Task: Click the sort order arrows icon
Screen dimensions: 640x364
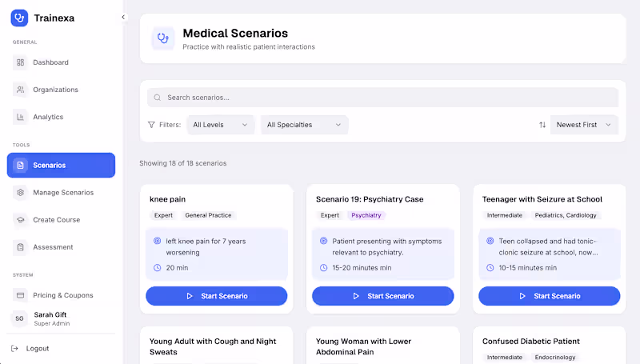Action: coord(542,125)
